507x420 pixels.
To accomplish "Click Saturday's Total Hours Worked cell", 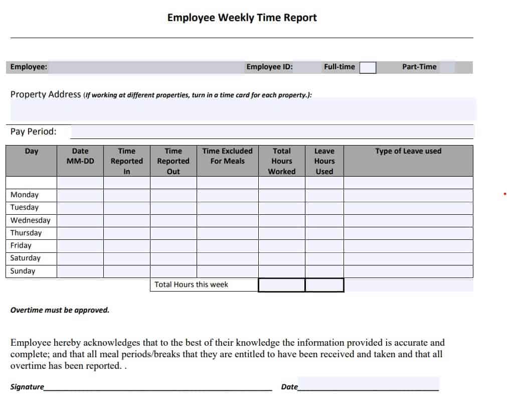I will click(282, 259).
